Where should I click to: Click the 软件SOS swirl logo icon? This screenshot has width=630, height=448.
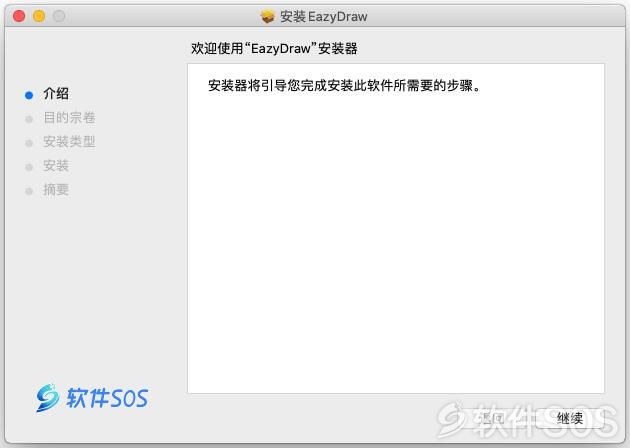47,398
